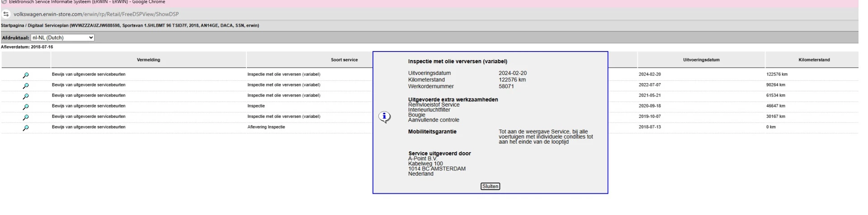This screenshot has height=215, width=868.
Task: Open magnifier for 2020-09-18 Inspectie row
Action: coord(26,107)
